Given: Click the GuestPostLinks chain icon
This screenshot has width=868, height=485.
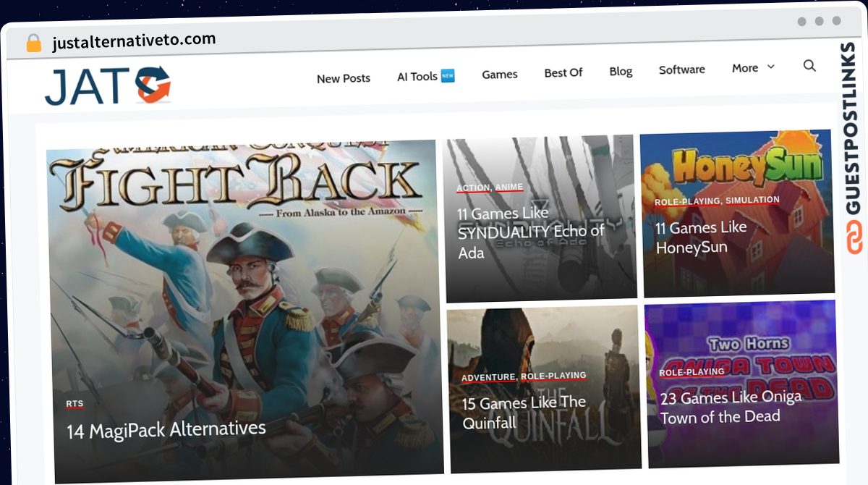Looking at the screenshot, I should pyautogui.click(x=854, y=239).
